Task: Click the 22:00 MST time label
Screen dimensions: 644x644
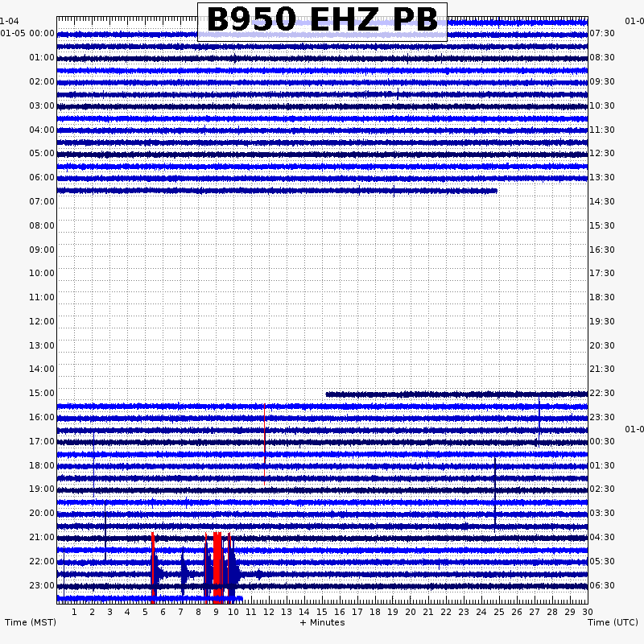Action: click(x=42, y=562)
